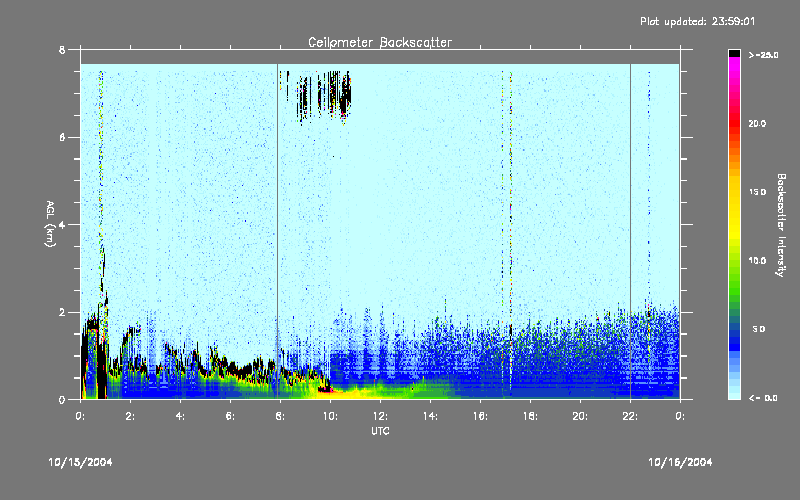Click the "6" tick label on AGL axis

[x=62, y=137]
